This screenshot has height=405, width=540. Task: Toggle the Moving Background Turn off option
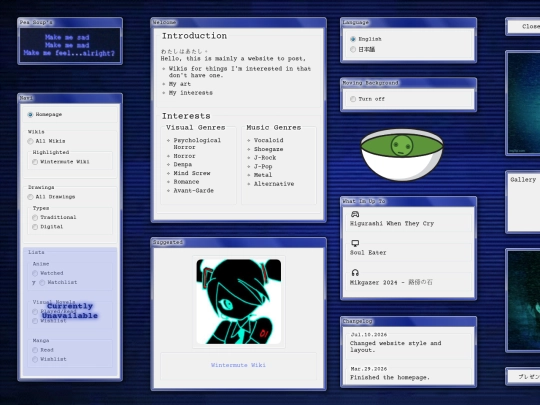[353, 99]
